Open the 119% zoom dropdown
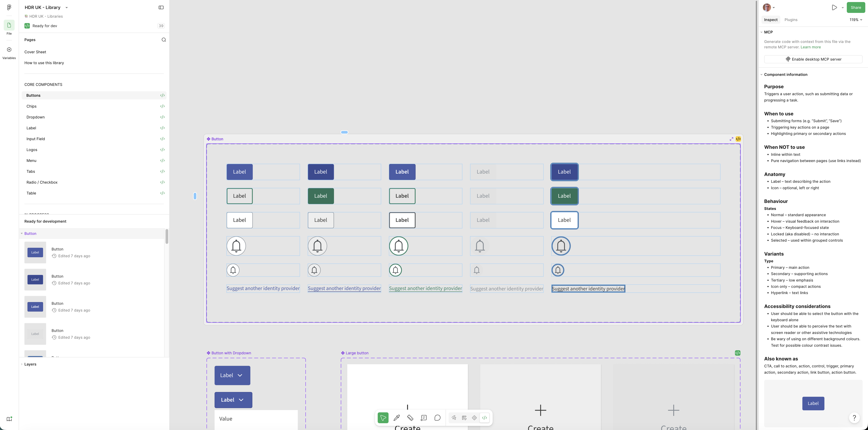The height and width of the screenshot is (430, 868). 856,20
